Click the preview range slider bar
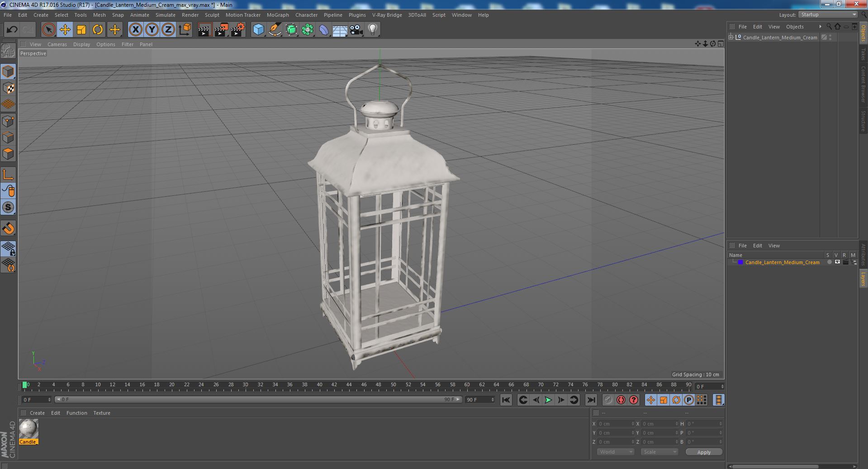The height and width of the screenshot is (469, 868). [x=258, y=399]
